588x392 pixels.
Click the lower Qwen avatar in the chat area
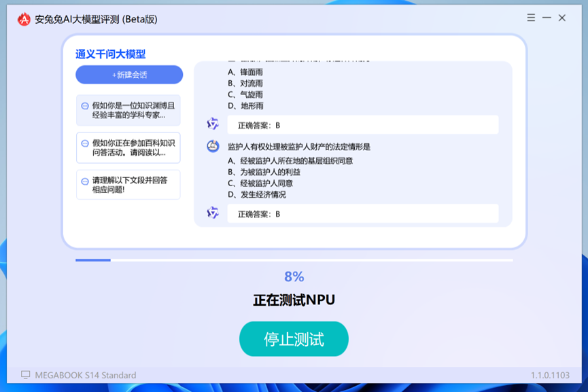coord(213,213)
